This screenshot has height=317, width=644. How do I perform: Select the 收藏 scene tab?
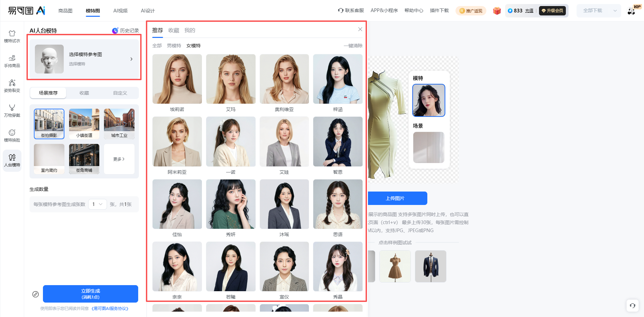pyautogui.click(x=84, y=93)
